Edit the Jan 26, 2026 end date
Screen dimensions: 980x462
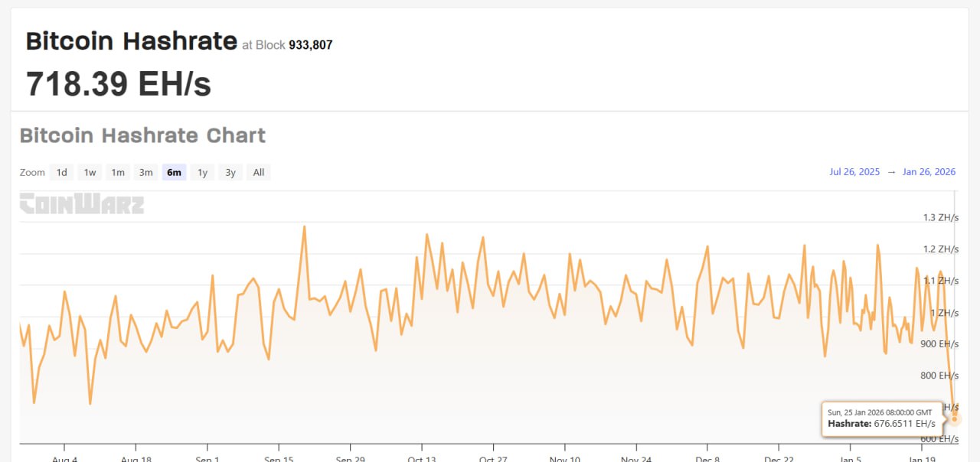[x=929, y=172]
